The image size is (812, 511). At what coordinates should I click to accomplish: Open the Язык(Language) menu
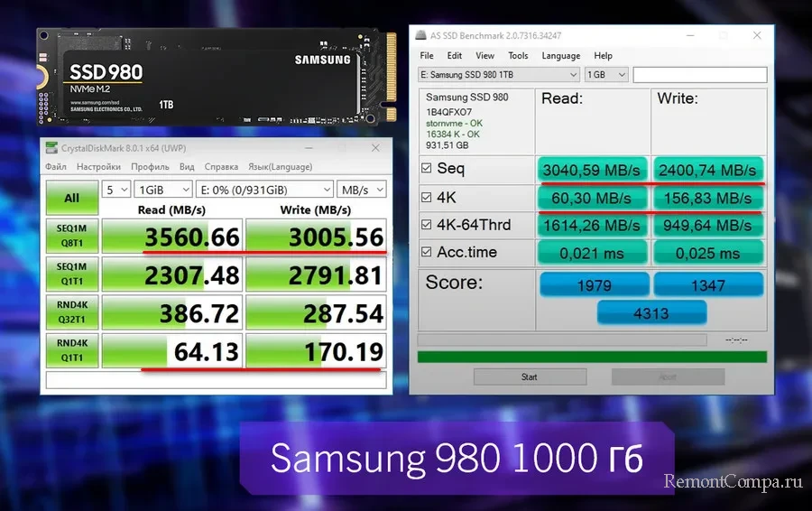281,167
